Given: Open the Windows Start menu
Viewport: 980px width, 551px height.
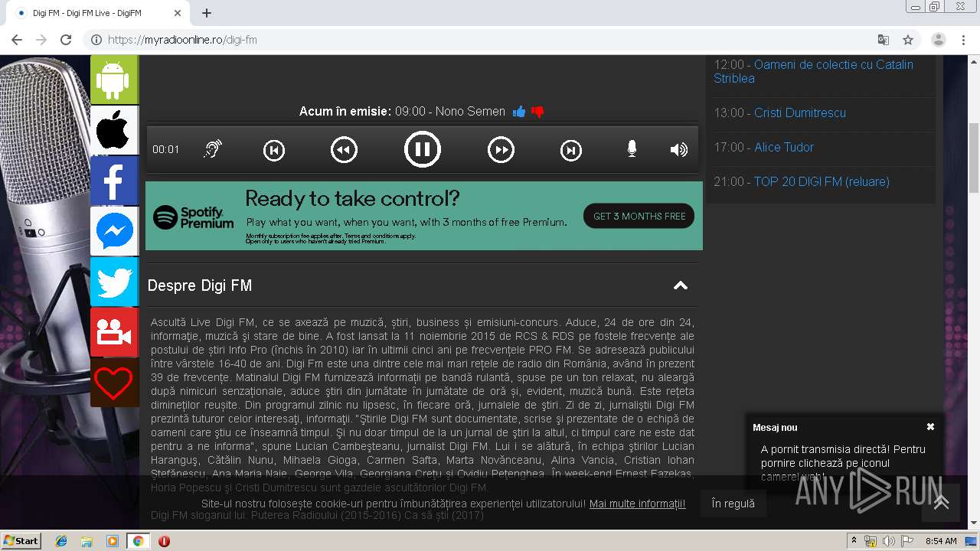Looking at the screenshot, I should [21, 540].
